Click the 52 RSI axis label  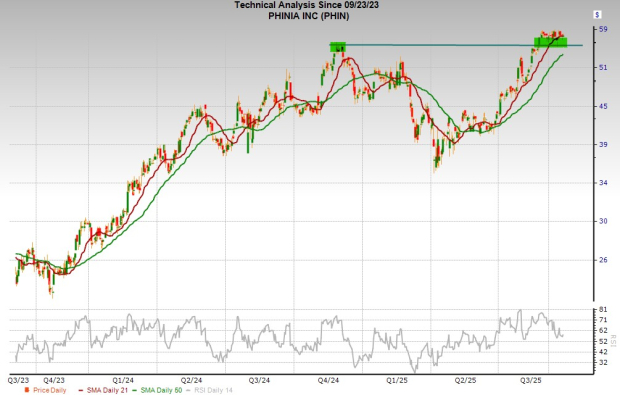coord(603,341)
